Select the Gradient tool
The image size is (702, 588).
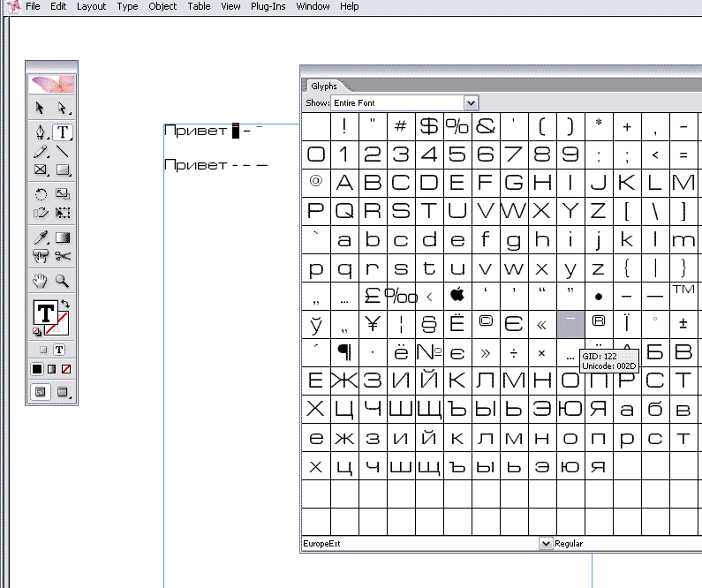coord(62,237)
